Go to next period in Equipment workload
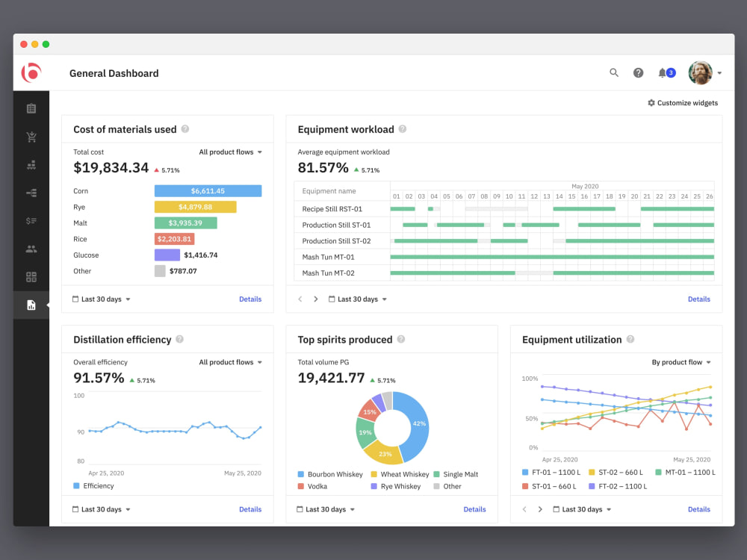The height and width of the screenshot is (560, 747). (x=315, y=299)
